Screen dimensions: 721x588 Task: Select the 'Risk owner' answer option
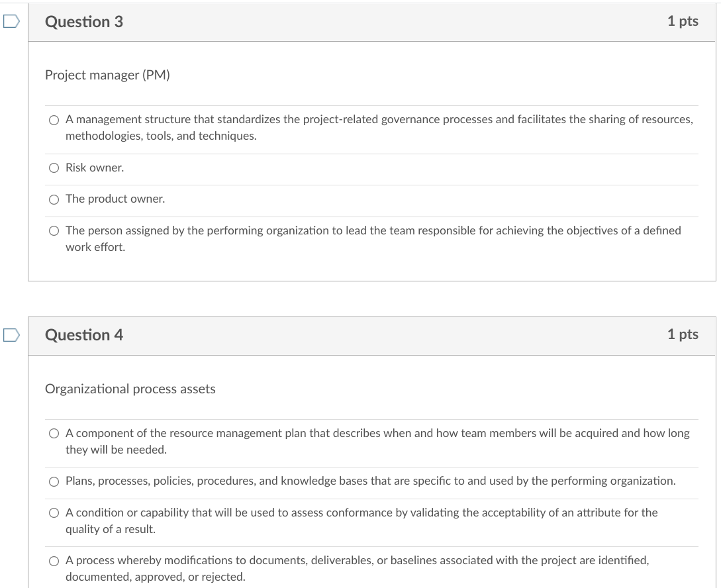[x=54, y=168]
